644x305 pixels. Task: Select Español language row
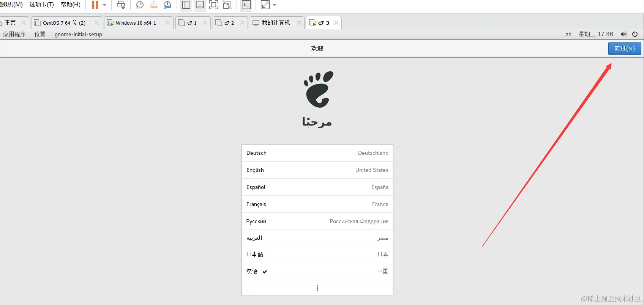click(x=317, y=187)
